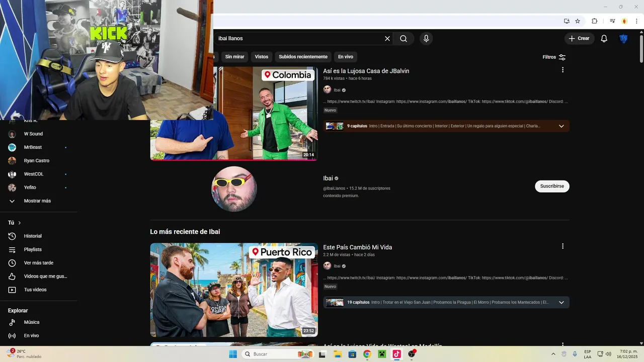Open the Filtros filter panel

point(554,57)
